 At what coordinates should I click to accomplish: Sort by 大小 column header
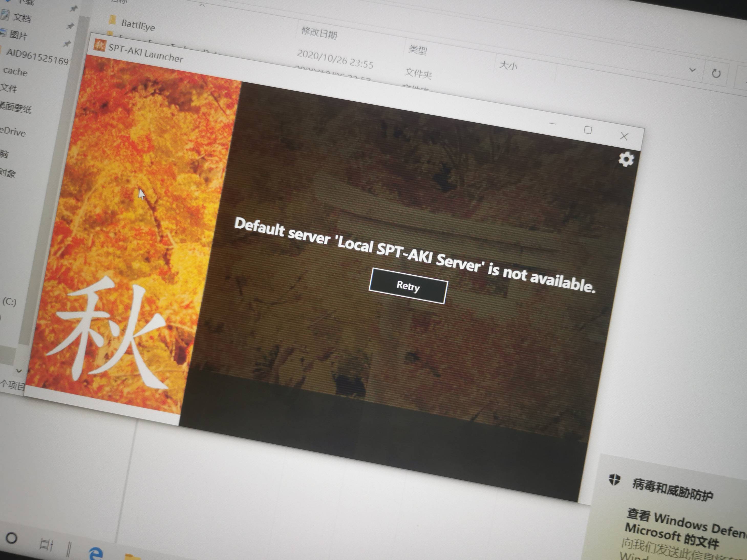coord(508,65)
